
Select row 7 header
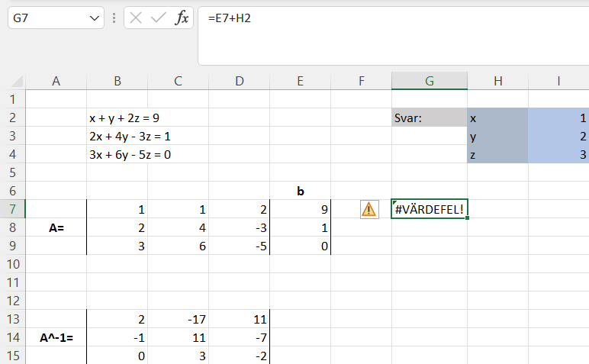click(x=12, y=209)
